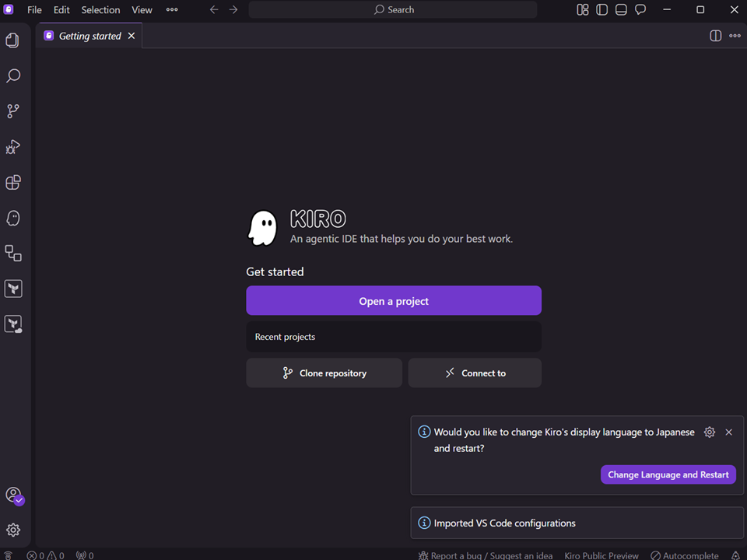Viewport: 747px width, 560px height.
Task: Toggle the bottom panel visibility
Action: pyautogui.click(x=621, y=9)
